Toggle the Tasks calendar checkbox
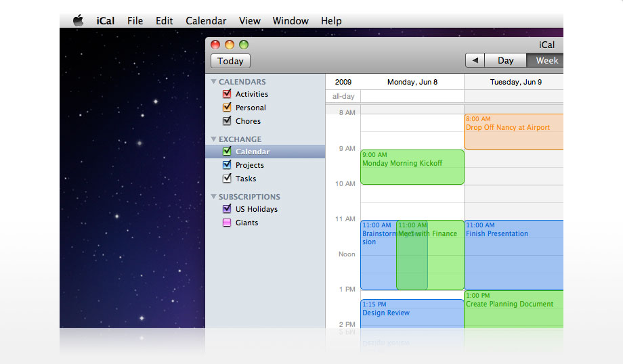Viewport: 623px width, 364px height. (227, 178)
